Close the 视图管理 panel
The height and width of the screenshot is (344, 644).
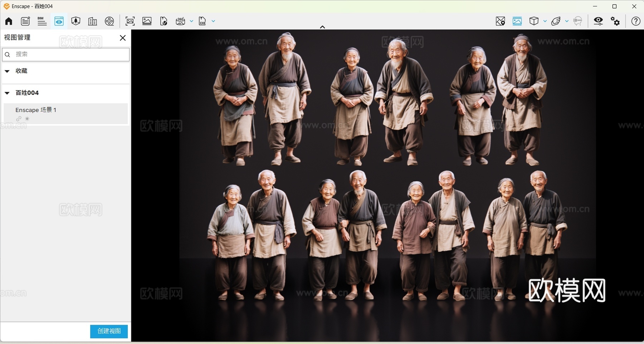(x=123, y=38)
